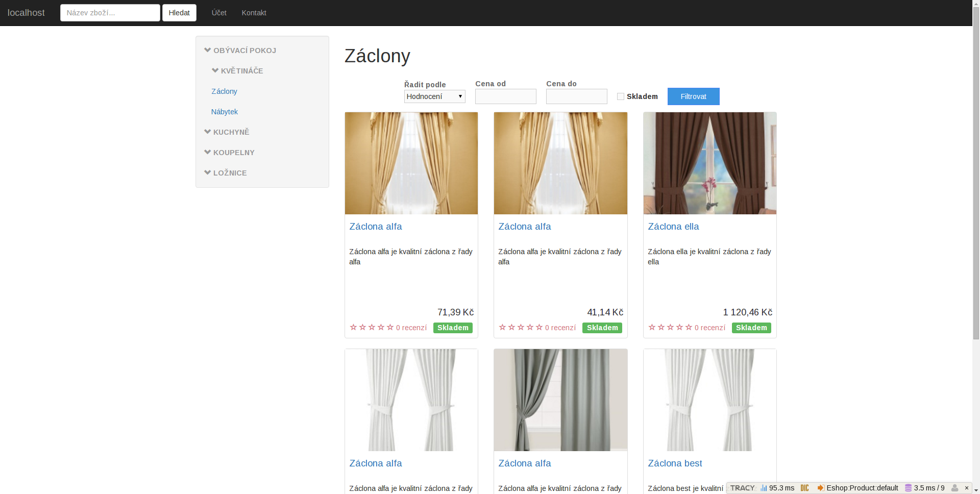Viewport: 980px width, 494px height.
Task: Click the Filtrovat button
Action: tap(693, 96)
